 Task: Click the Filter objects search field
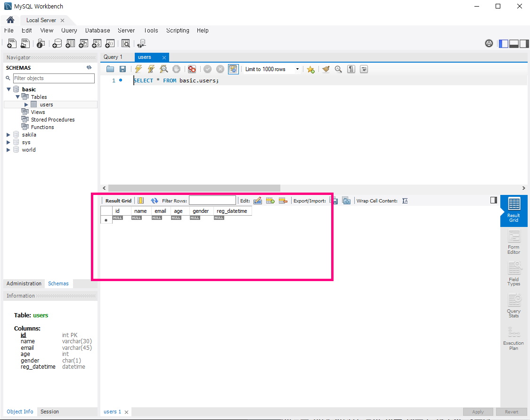[54, 78]
